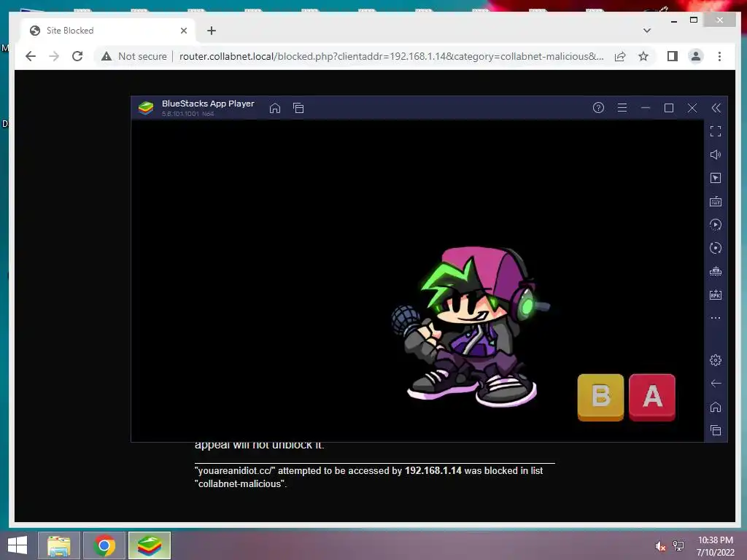Image resolution: width=747 pixels, height=560 pixels.
Task: Switch to BlueStacks in the taskbar
Action: [x=150, y=545]
